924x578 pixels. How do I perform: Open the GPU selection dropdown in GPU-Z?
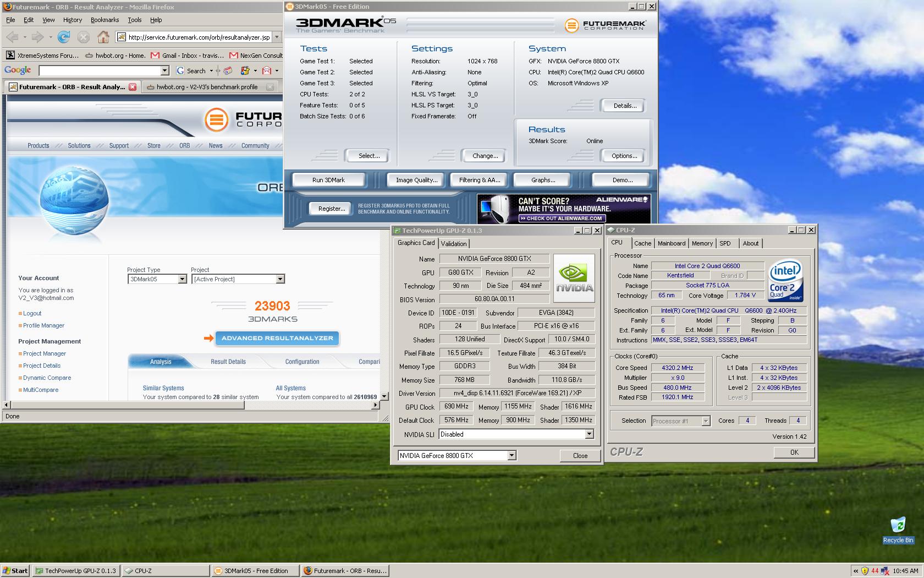512,455
